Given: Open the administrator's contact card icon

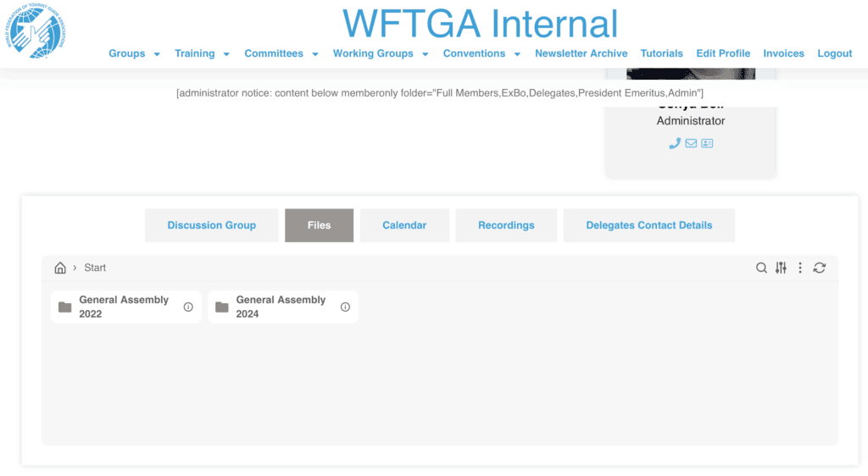Looking at the screenshot, I should pos(707,143).
